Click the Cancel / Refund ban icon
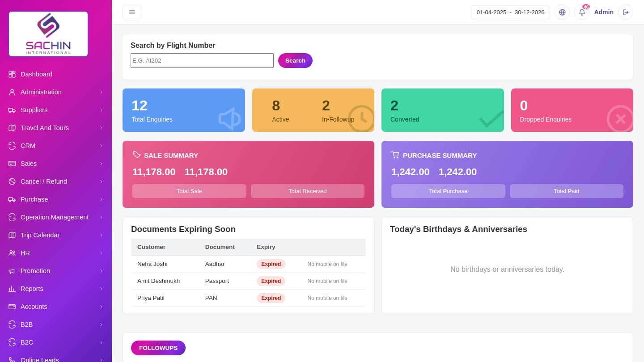This screenshot has width=644, height=362. click(12, 181)
